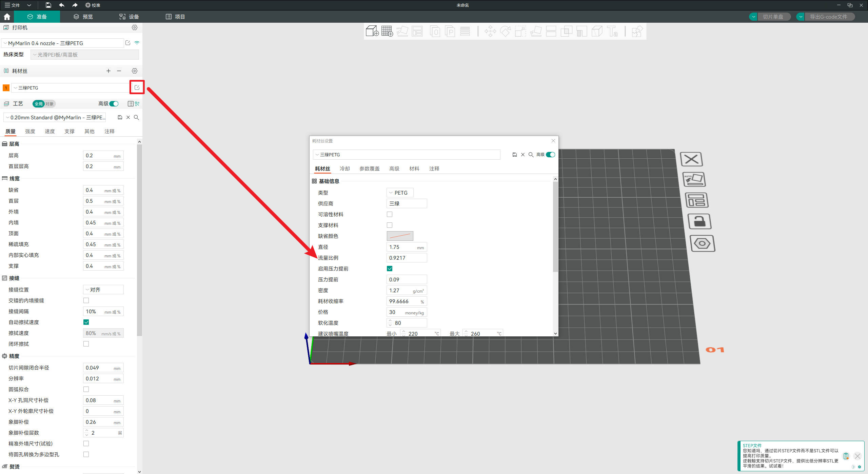Click the filament 缺省颜色 swatch
Viewport: 868px width, 474px height.
tap(400, 236)
